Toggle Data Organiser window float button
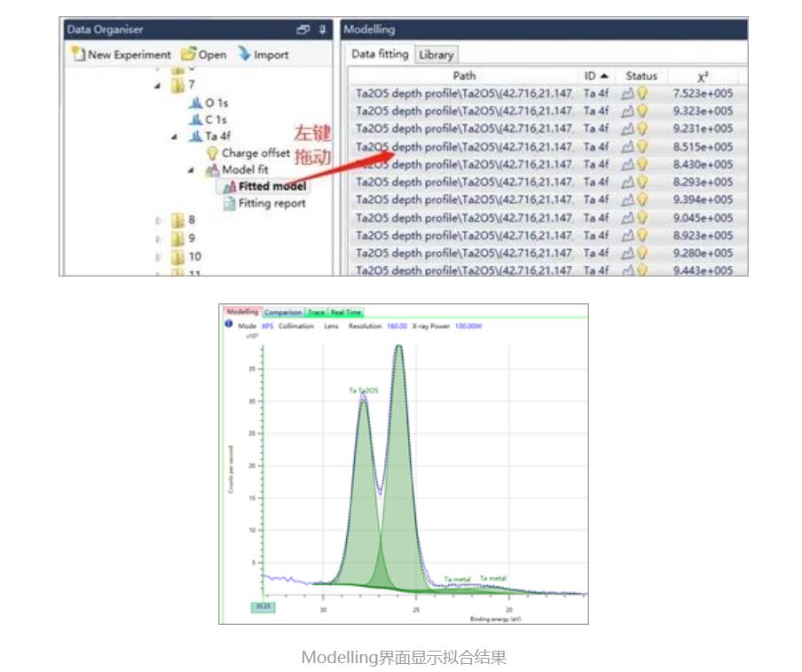This screenshot has height=672, width=802. click(303, 30)
